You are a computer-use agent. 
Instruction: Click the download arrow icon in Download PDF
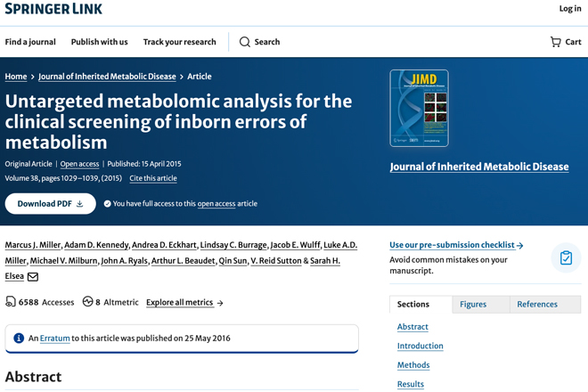tap(80, 204)
